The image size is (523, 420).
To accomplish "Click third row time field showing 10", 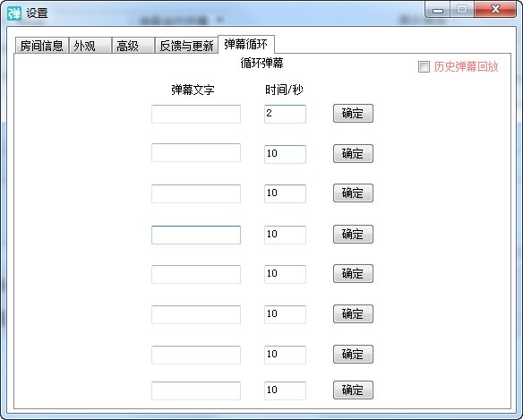I will pos(285,193).
